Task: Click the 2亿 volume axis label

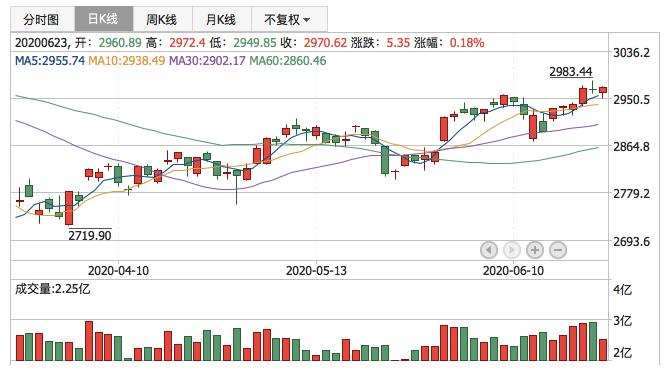Action: pyautogui.click(x=623, y=352)
